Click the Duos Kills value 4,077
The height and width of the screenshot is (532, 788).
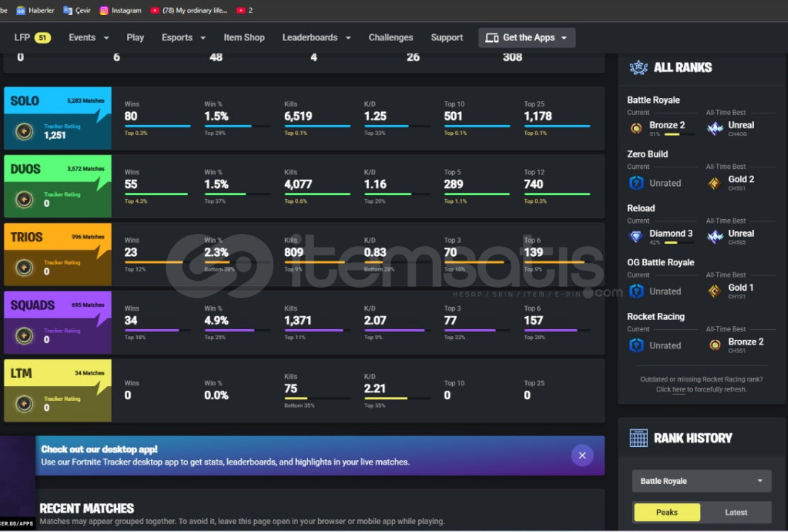(x=298, y=184)
